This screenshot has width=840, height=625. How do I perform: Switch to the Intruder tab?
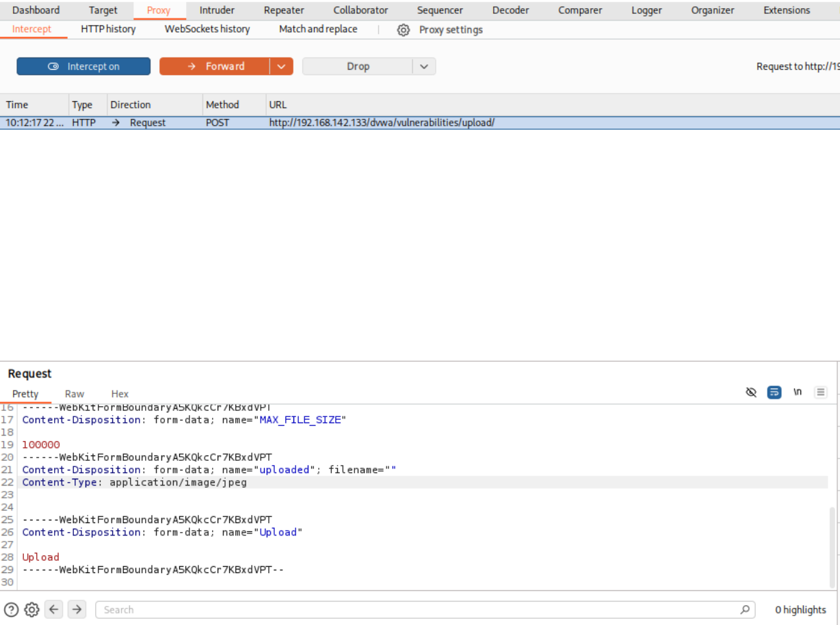[x=217, y=10]
